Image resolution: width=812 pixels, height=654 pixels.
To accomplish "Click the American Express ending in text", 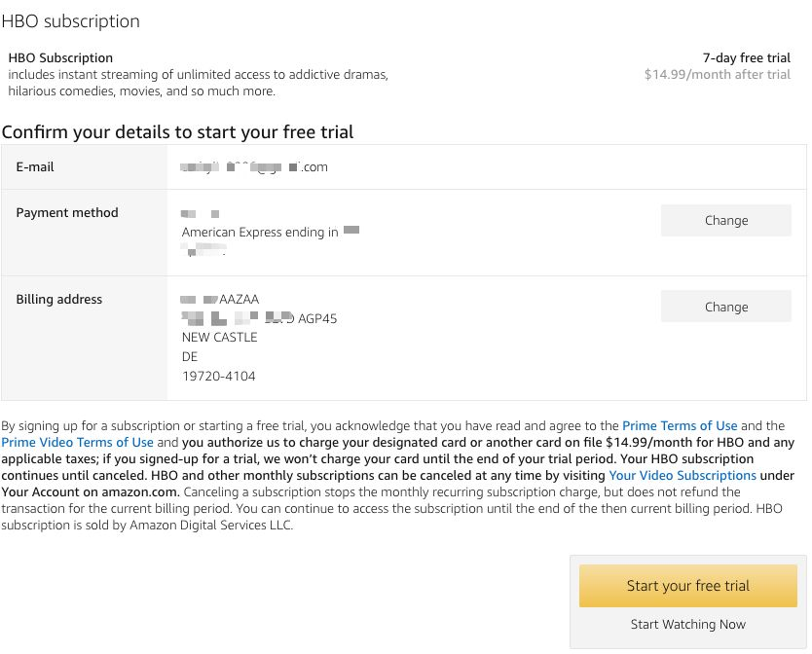I will click(260, 233).
